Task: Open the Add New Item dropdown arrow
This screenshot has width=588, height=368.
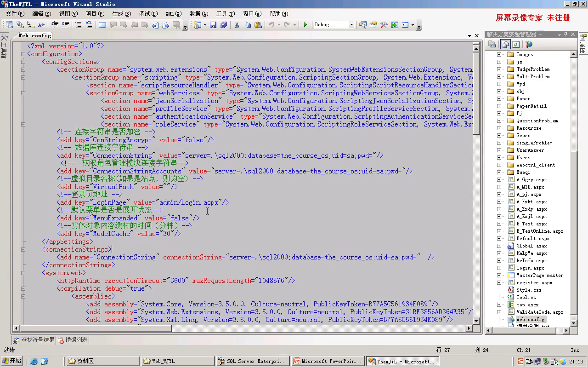Action: (x=205, y=25)
